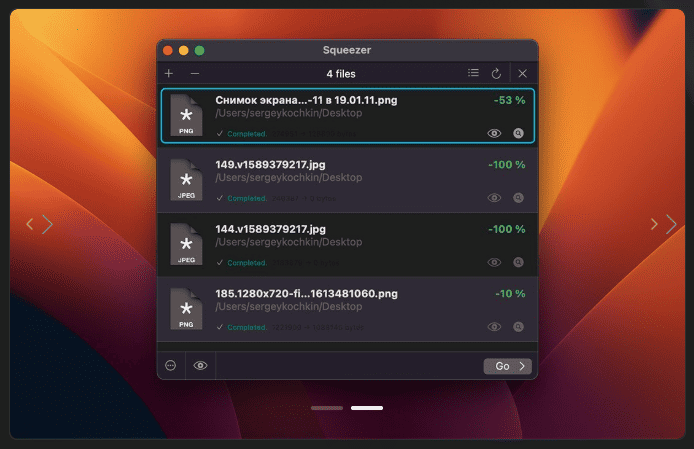This screenshot has height=449, width=694.
Task: Remove selected file with the minus icon
Action: [195, 74]
